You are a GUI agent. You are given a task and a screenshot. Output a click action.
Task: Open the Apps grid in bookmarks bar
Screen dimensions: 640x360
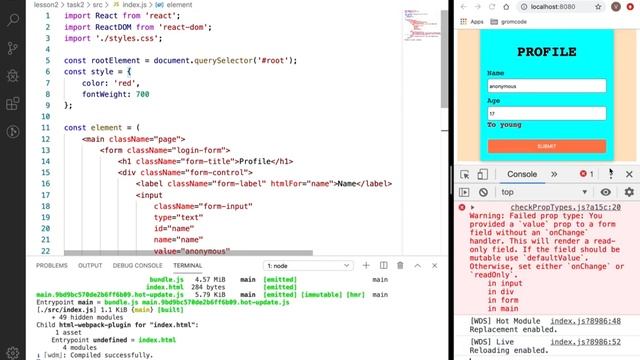point(471,22)
